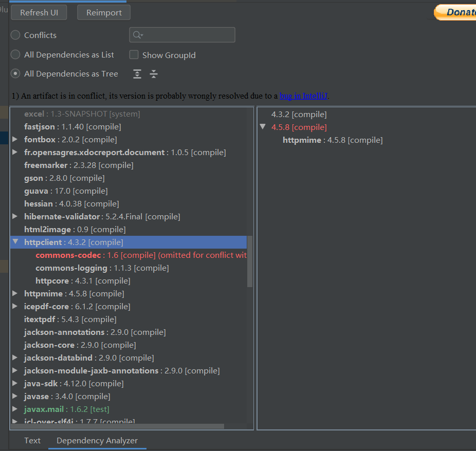Expand the jackson-module-jaxb-annotations node
Image resolution: width=476 pixels, height=451 pixels.
(x=14, y=370)
